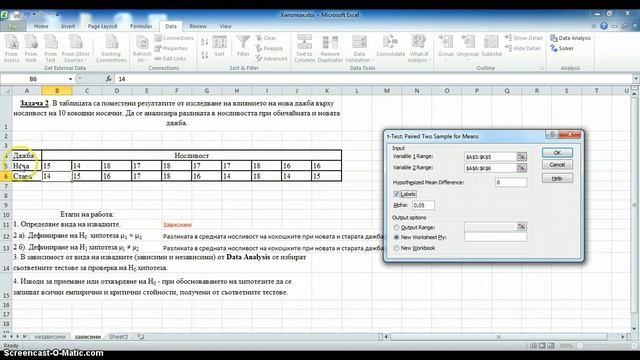
Task: Open the Refresh All dropdown
Action: click(142, 49)
